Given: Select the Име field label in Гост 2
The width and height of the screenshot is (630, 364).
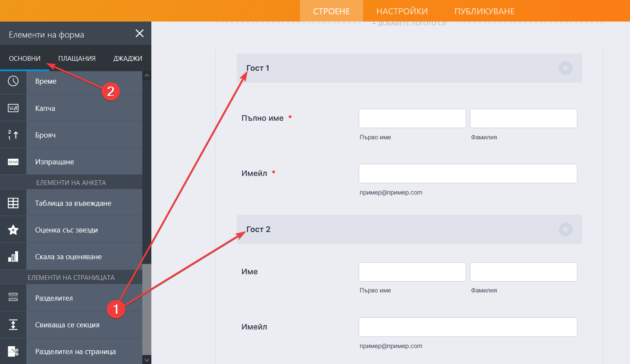Looking at the screenshot, I should click(x=250, y=272).
